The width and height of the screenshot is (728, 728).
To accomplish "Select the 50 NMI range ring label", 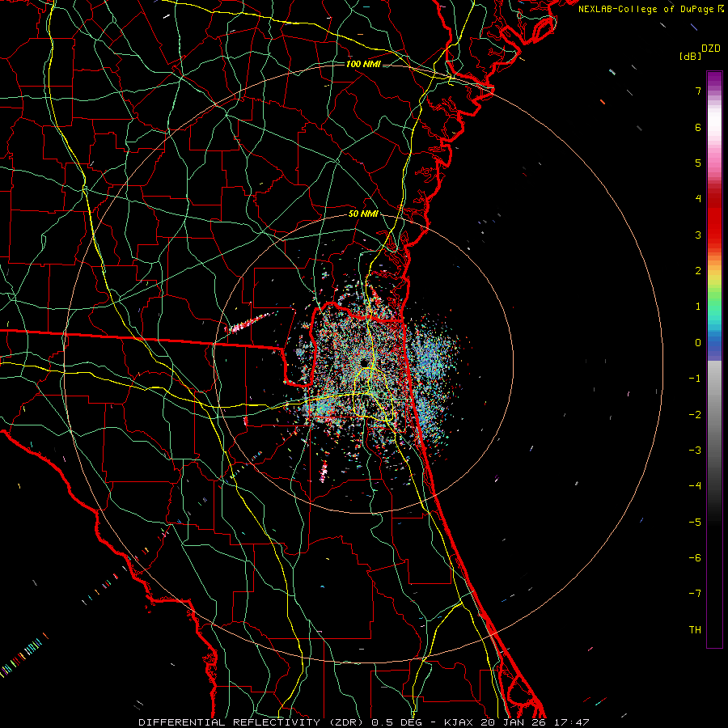I will tap(363, 214).
